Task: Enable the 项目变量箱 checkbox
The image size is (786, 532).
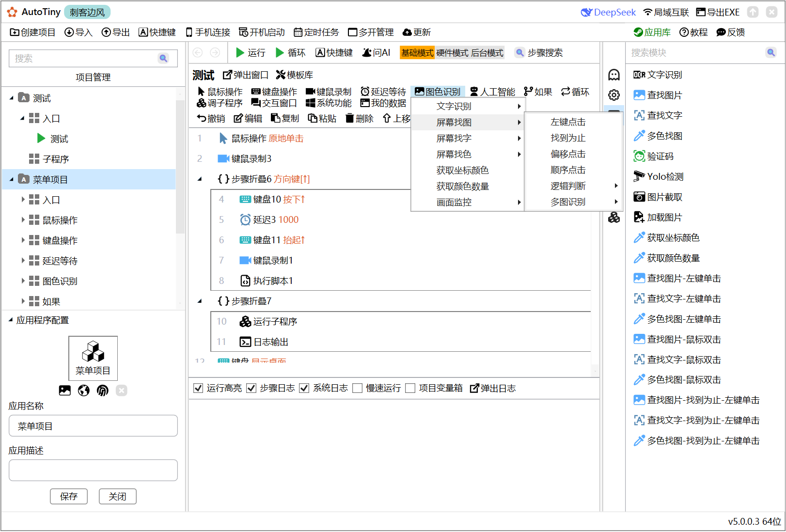Action: 410,388
